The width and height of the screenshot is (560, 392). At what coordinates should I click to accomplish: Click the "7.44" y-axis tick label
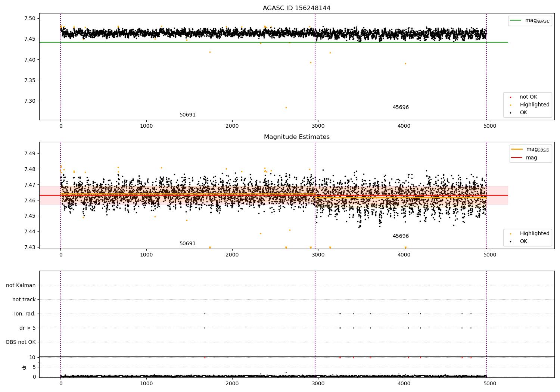pos(30,232)
